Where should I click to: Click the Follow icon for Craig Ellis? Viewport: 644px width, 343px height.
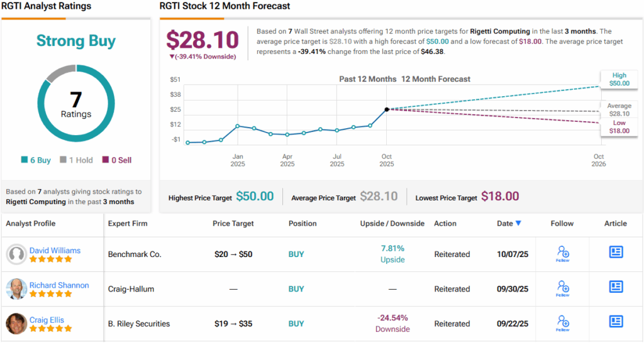click(563, 323)
